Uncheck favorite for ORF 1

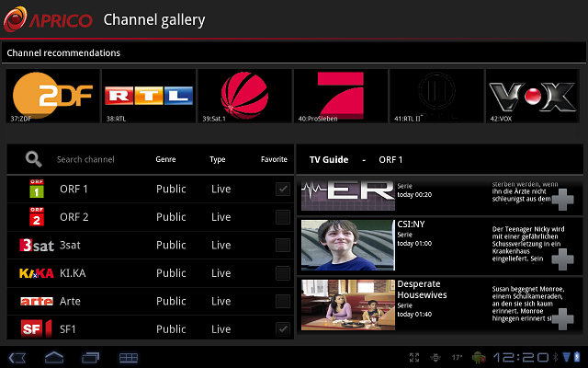(283, 189)
